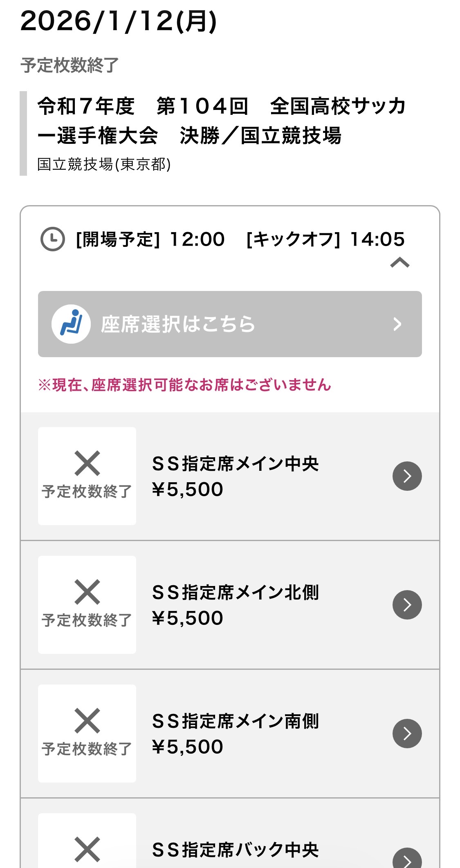Click the seat icon in the grey banner

coord(71,324)
